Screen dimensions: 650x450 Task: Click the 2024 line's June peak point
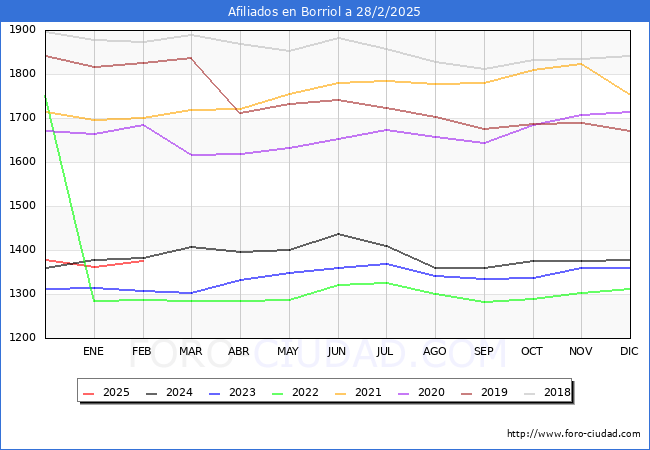tap(338, 234)
